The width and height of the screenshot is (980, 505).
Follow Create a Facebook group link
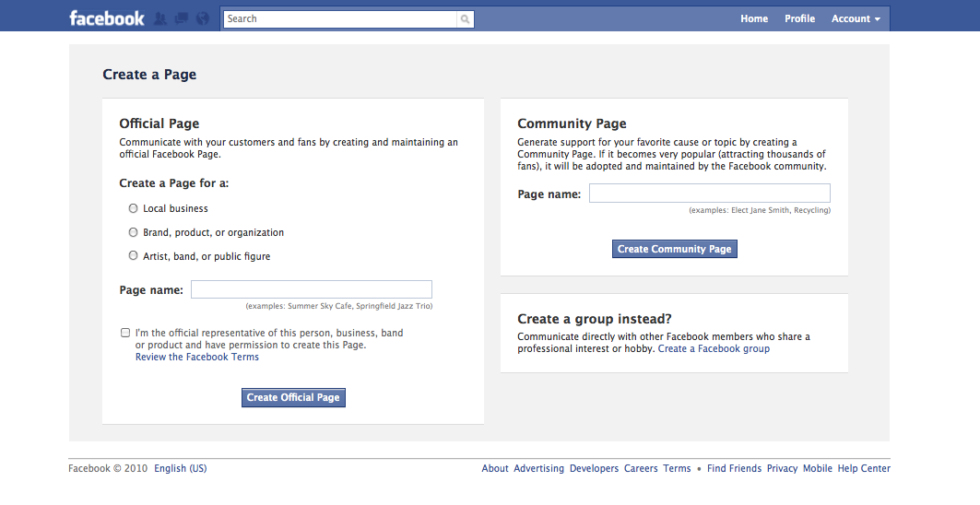click(714, 348)
